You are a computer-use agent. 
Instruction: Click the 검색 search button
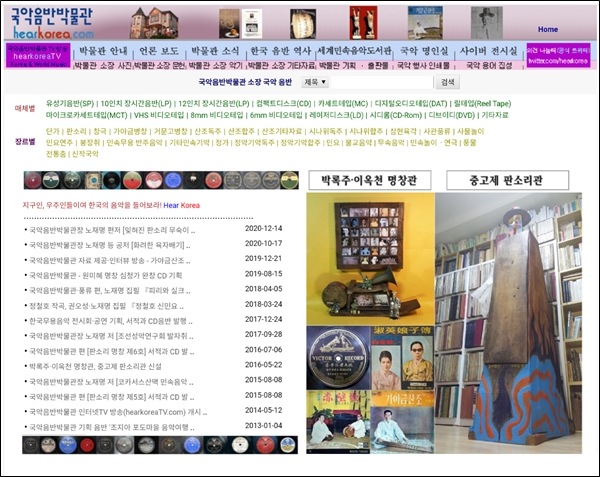click(x=447, y=82)
